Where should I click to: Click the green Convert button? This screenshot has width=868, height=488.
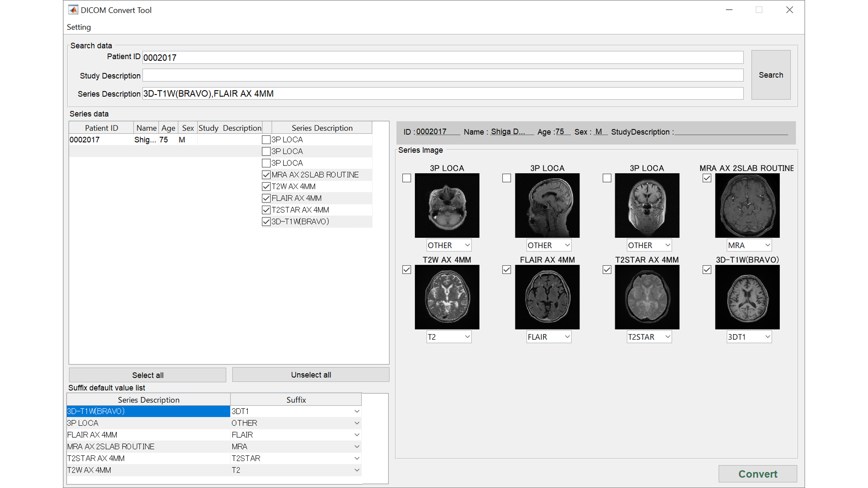click(x=757, y=474)
